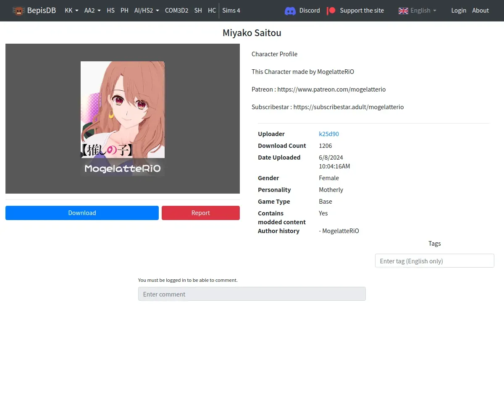Click the Gender value Female

coord(329,178)
